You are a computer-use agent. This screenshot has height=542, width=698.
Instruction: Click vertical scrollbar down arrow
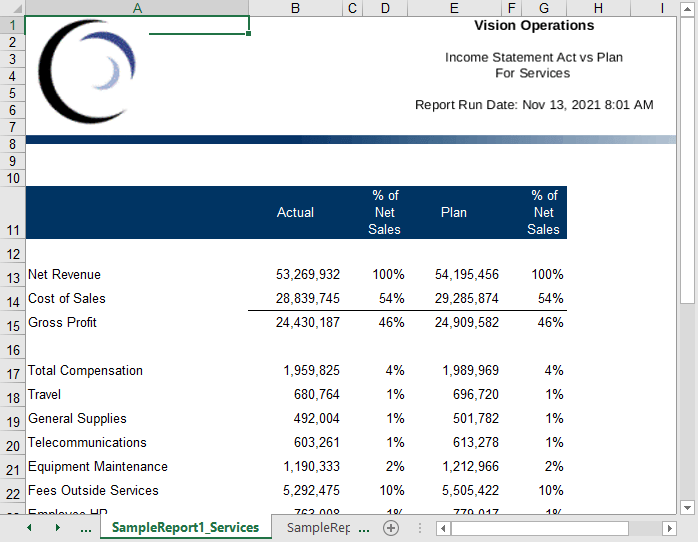pyautogui.click(x=687, y=506)
